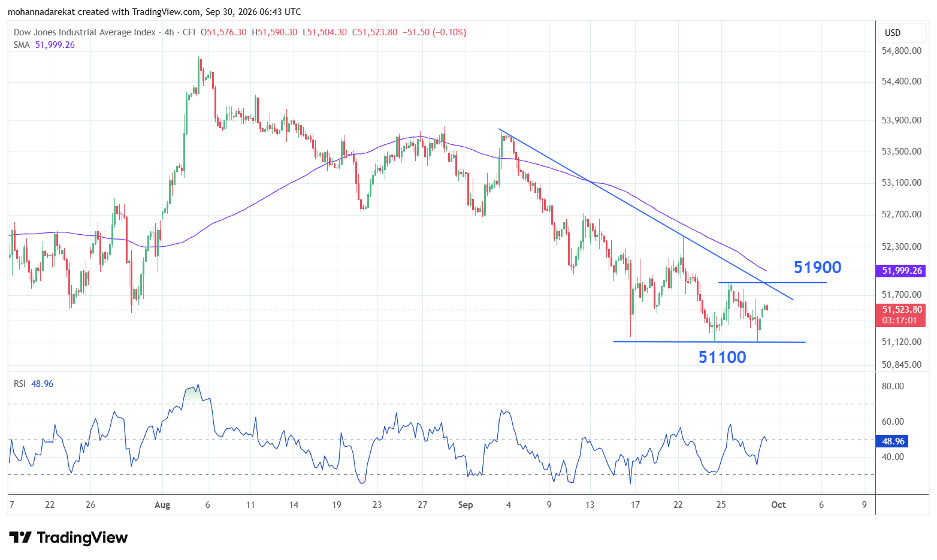Click the 52,300.00 price axis label
Viewport: 937px width, 560px height.
tap(902, 247)
